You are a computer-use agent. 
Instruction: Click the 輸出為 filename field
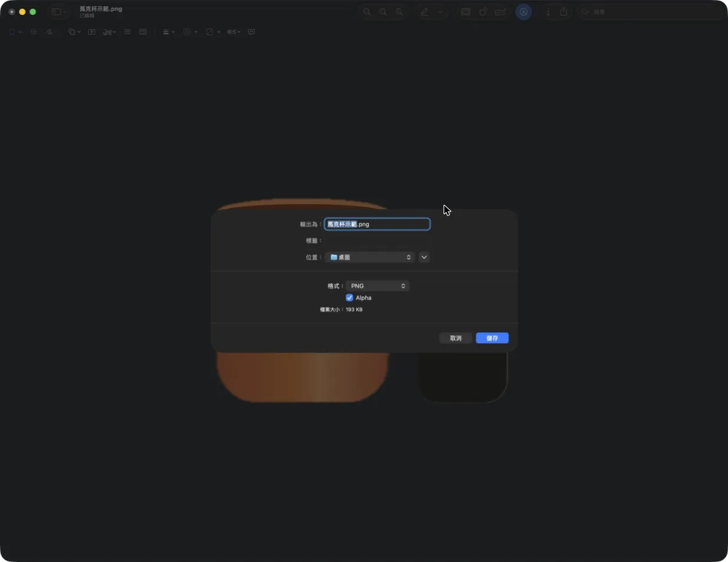[x=378, y=224]
